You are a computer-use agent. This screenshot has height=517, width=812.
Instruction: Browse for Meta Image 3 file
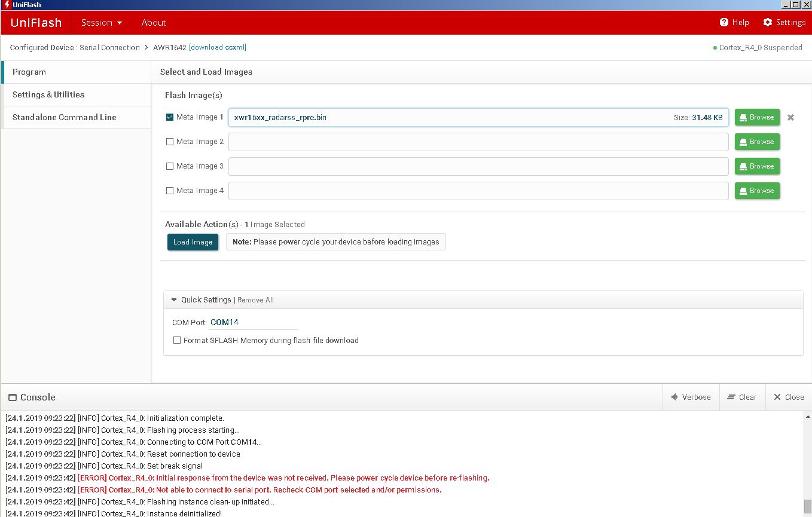tap(757, 166)
